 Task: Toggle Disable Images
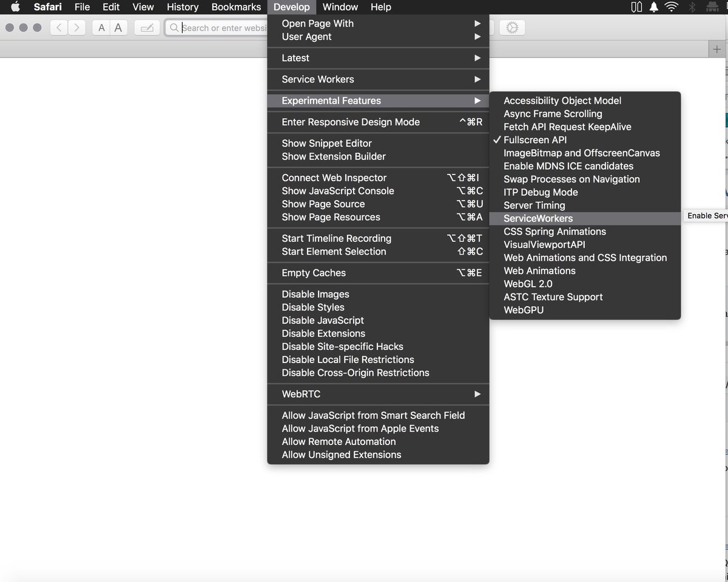pyautogui.click(x=378, y=294)
